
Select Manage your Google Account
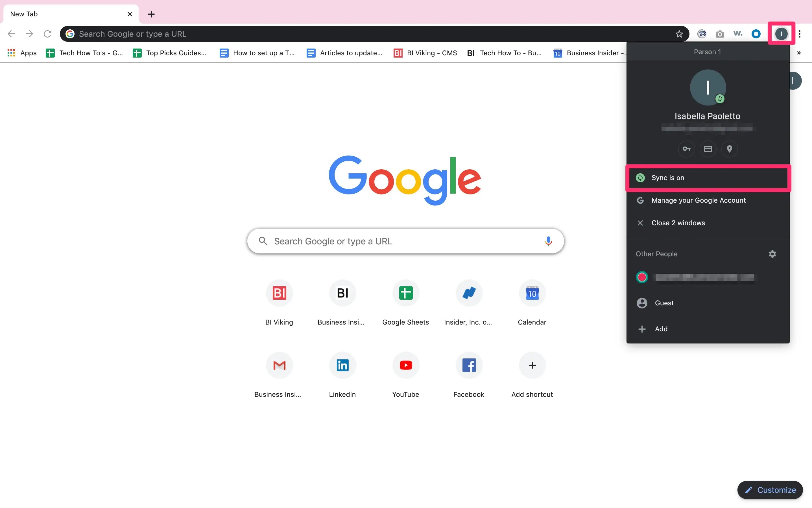(699, 200)
